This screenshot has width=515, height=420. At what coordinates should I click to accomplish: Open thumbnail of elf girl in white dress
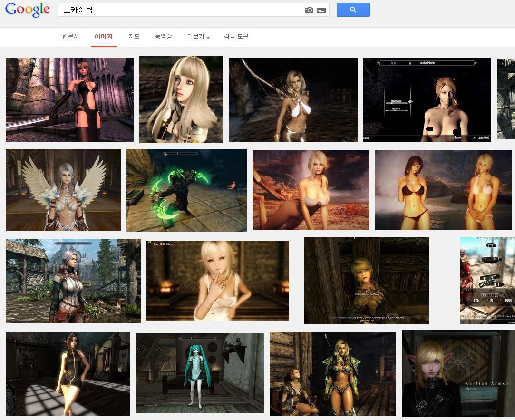pos(218,281)
